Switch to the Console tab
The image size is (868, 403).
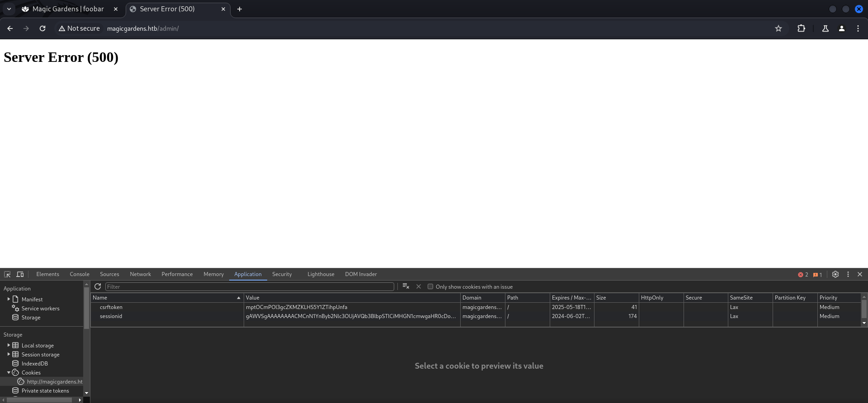pyautogui.click(x=80, y=274)
